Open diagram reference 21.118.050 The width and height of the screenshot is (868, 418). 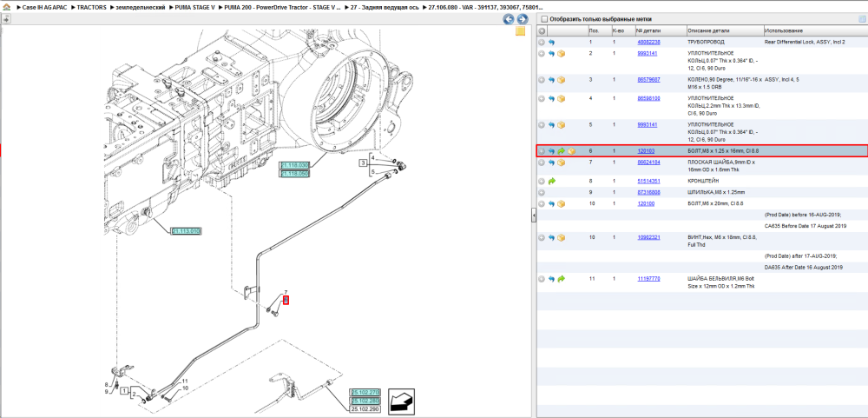294,174
